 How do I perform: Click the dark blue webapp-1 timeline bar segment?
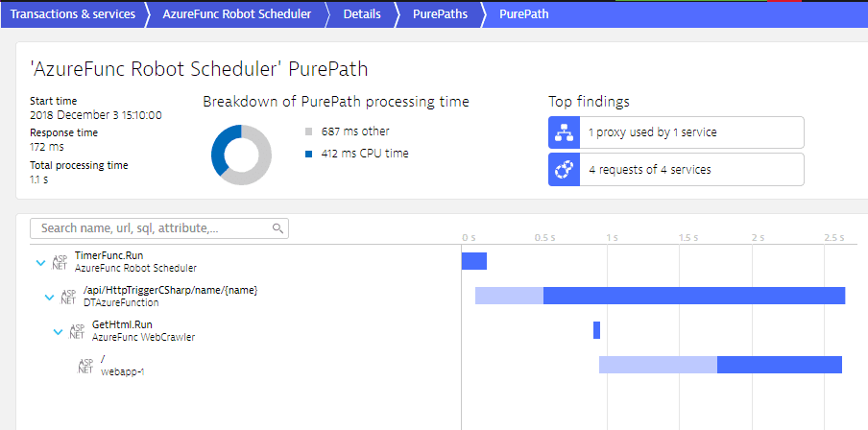click(x=780, y=365)
